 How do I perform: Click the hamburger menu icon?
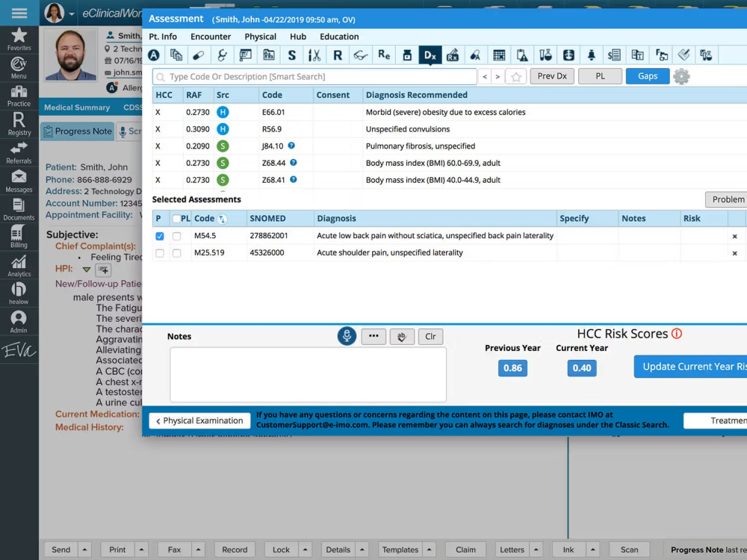(19, 13)
